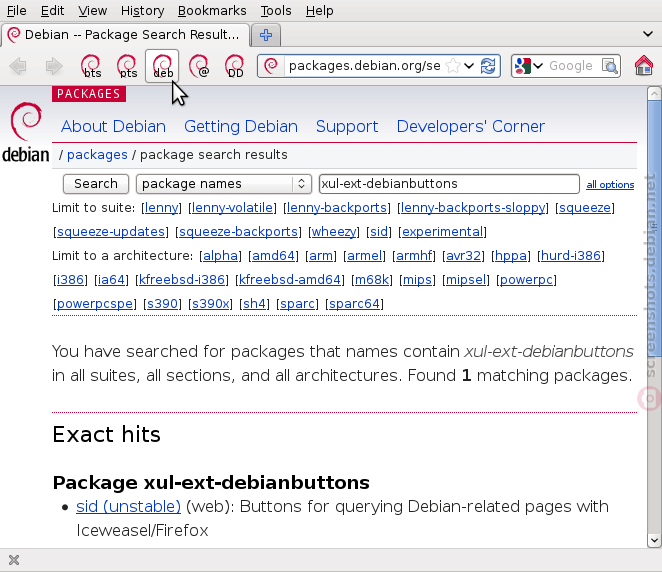Image resolution: width=662 pixels, height=572 pixels.
Task: Open the Getting Debian link
Action: pyautogui.click(x=241, y=126)
